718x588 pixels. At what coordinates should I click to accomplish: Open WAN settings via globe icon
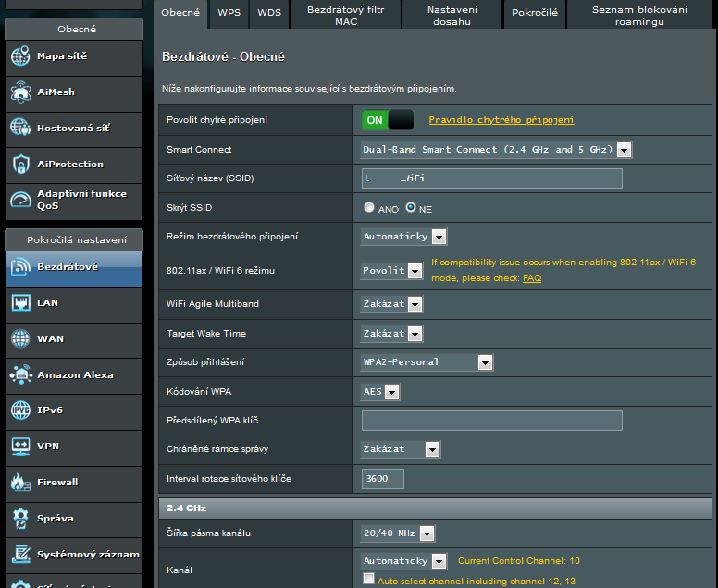20,339
